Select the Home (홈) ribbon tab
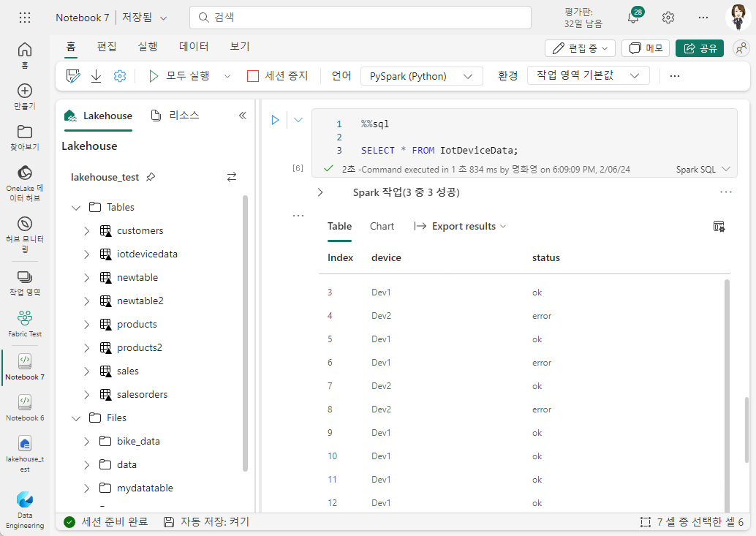This screenshot has width=756, height=536. [71, 46]
